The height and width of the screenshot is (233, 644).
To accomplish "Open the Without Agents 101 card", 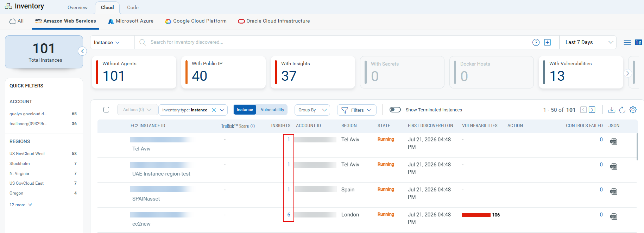I will pos(134,72).
